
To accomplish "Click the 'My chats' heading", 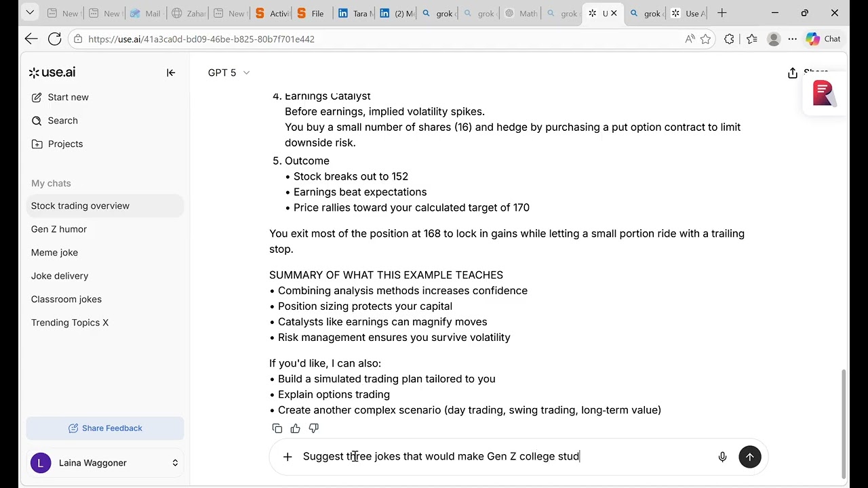I will pos(51,184).
